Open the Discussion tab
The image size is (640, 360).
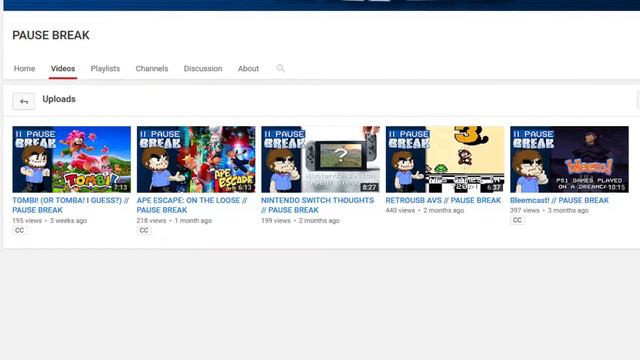(x=203, y=69)
